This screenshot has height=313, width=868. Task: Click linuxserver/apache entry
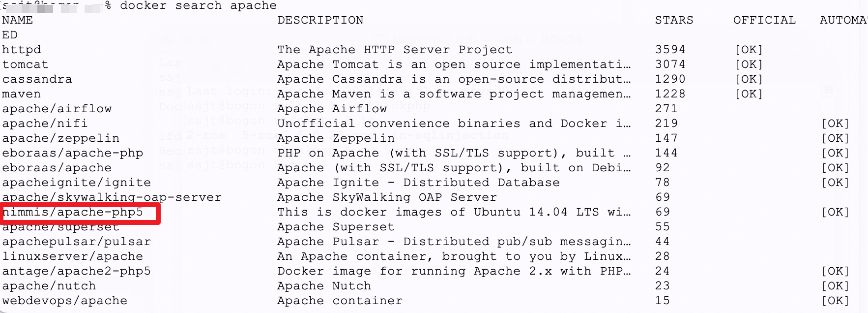coord(73,256)
